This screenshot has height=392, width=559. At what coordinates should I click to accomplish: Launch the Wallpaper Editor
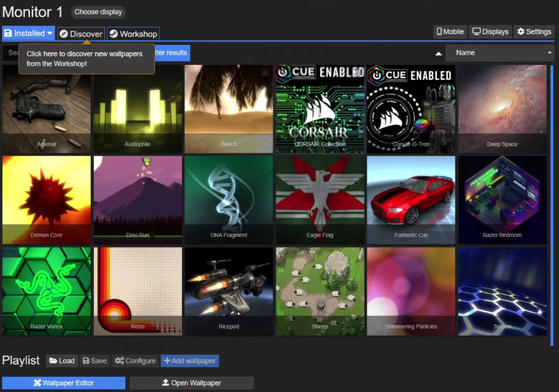(64, 383)
